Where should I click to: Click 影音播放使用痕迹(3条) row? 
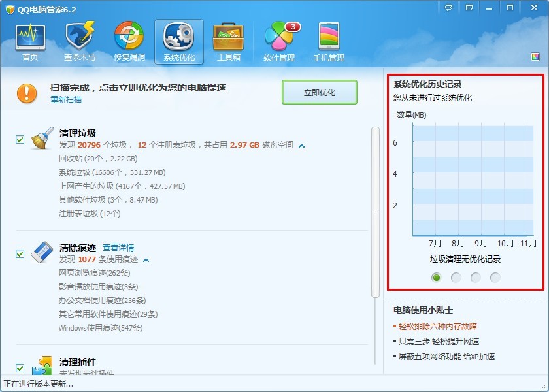coord(99,287)
